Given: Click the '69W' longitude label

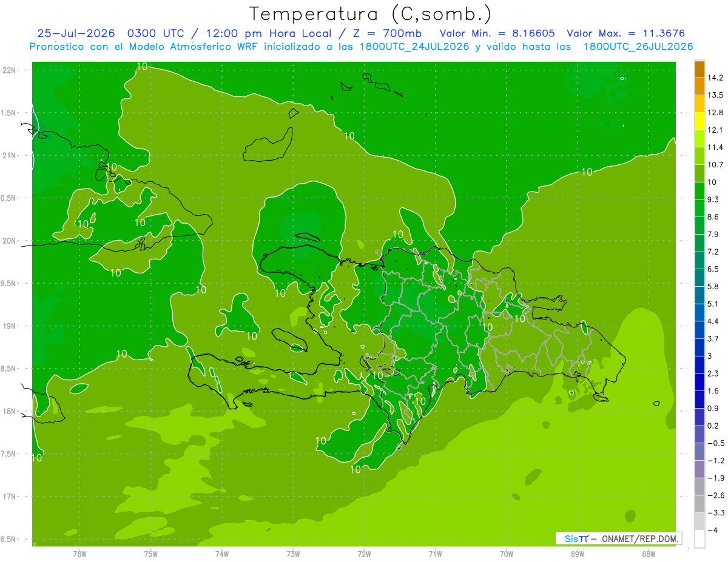Looking at the screenshot, I should coord(578,554).
